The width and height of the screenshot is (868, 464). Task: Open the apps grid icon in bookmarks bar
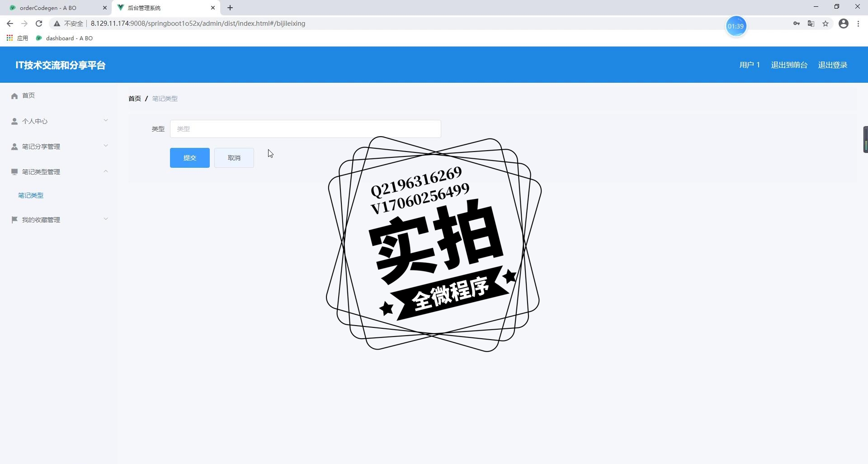tap(9, 38)
